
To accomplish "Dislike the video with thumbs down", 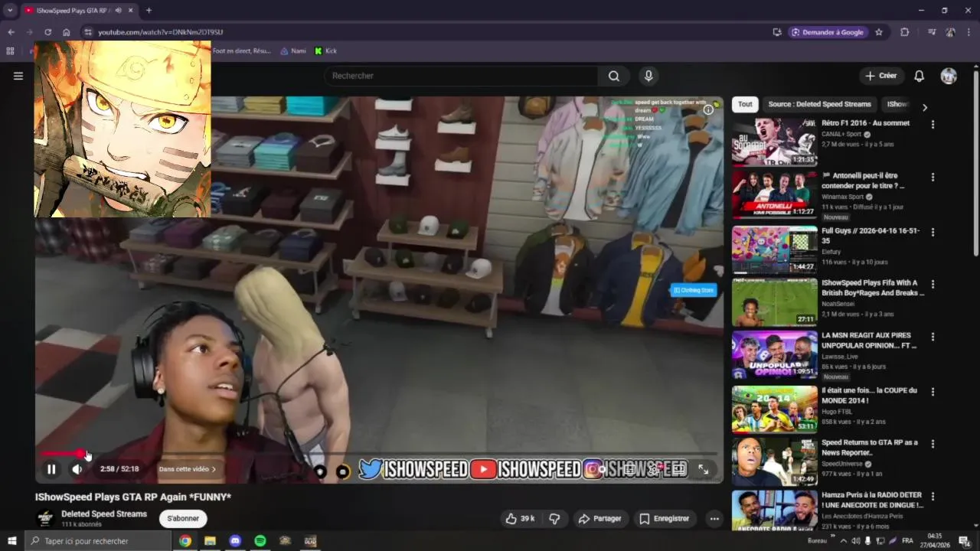I will pos(554,519).
